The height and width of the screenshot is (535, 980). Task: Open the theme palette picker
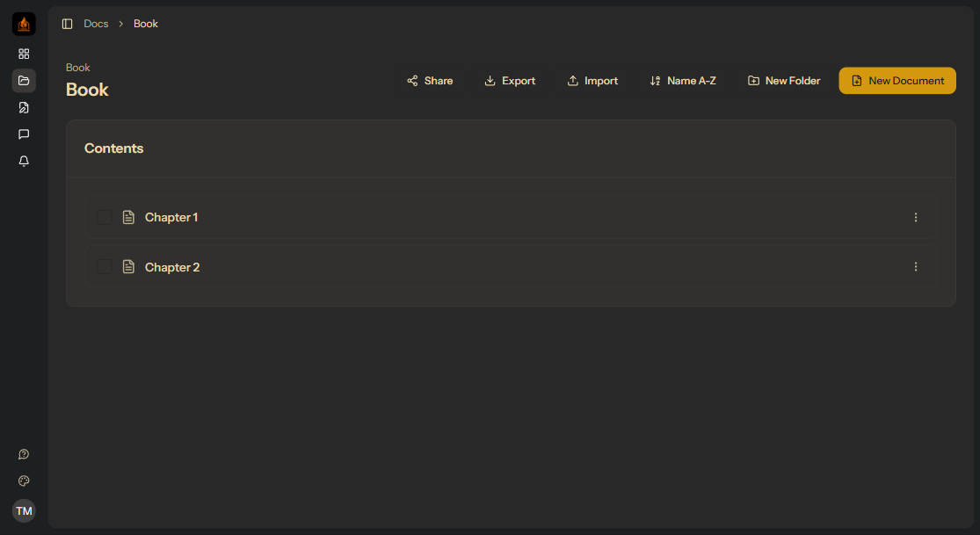coord(24,481)
